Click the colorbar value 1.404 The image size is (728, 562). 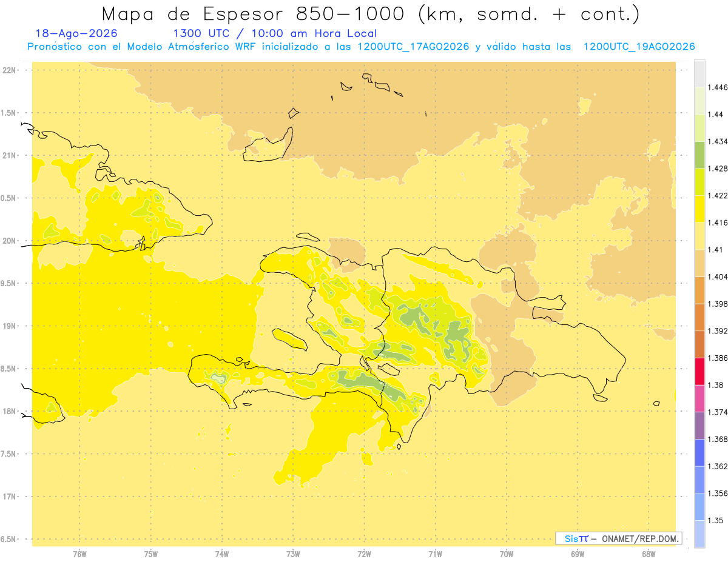pyautogui.click(x=719, y=276)
